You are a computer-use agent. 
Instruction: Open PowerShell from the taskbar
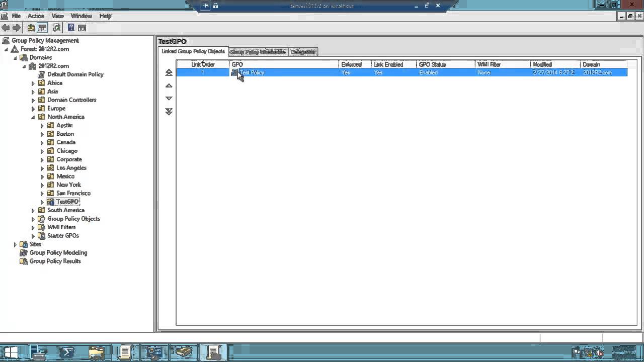coord(67,352)
